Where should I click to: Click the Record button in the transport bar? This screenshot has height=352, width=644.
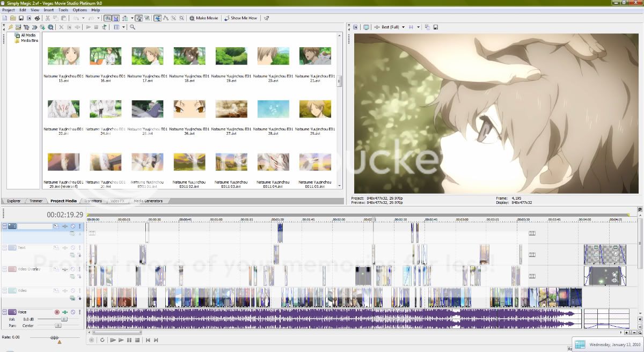[x=91, y=340]
